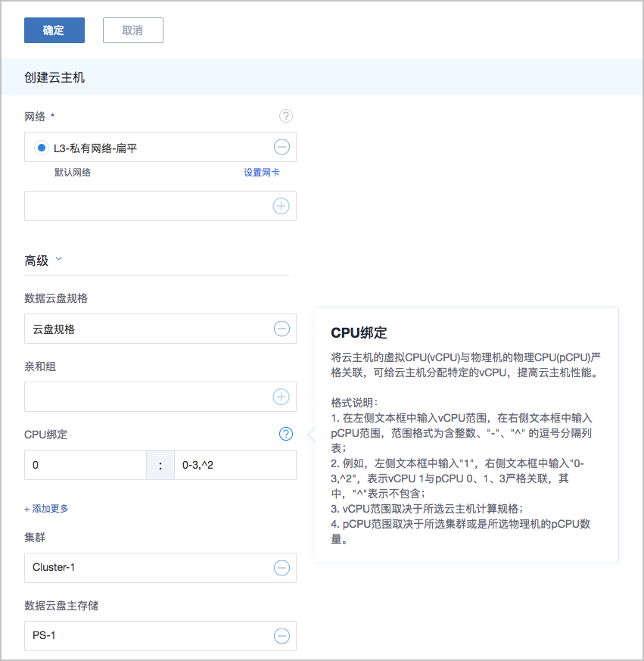This screenshot has height=661, width=644.
Task: Click the empty network selection field
Action: (160, 206)
